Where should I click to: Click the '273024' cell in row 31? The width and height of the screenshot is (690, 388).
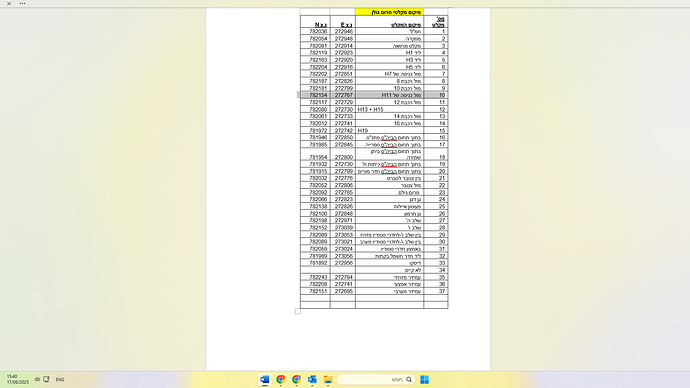tap(343, 249)
